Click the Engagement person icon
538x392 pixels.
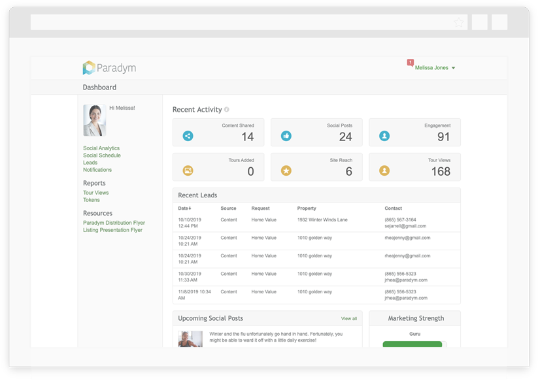[x=384, y=136]
